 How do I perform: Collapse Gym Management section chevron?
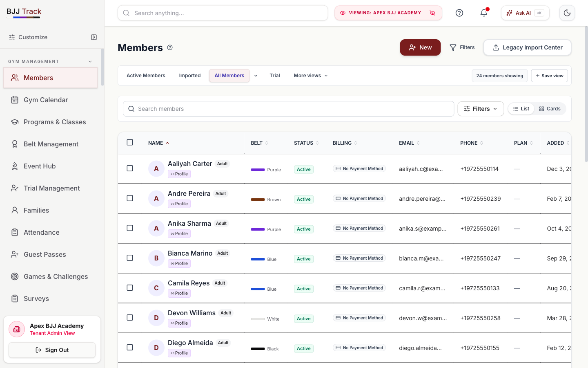tap(90, 61)
